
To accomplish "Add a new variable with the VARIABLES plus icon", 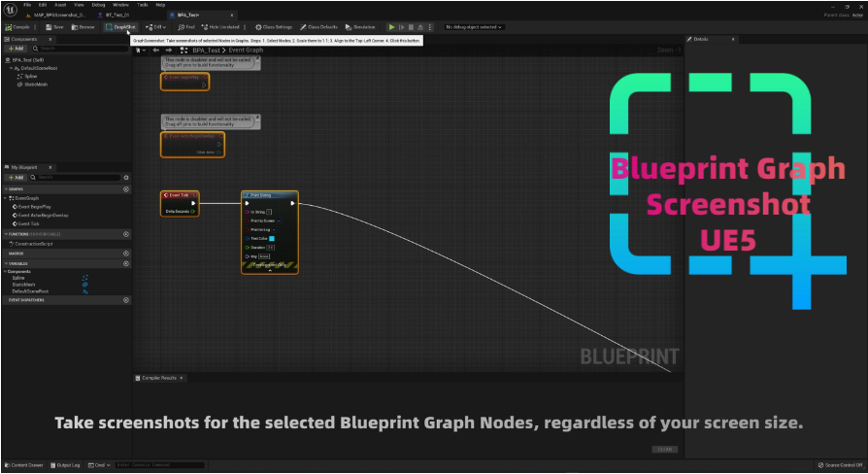I will point(126,263).
